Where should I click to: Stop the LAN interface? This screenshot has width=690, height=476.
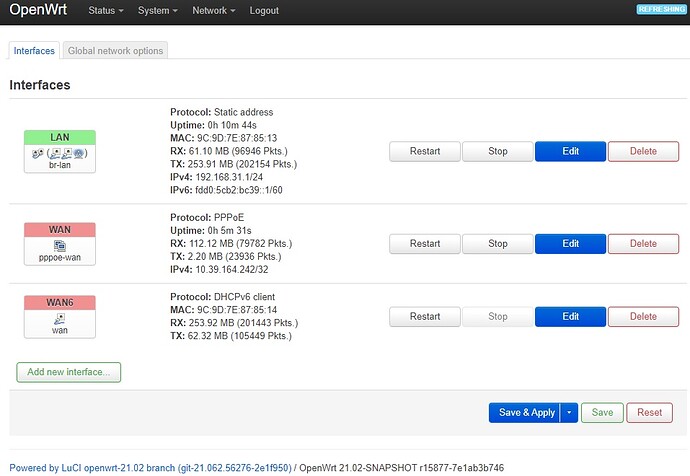(x=498, y=151)
